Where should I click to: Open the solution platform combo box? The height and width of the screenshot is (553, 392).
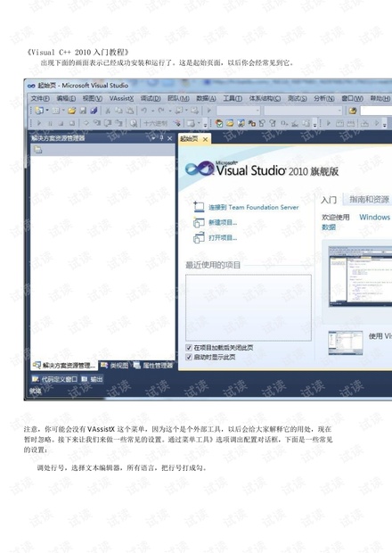tap(303, 111)
